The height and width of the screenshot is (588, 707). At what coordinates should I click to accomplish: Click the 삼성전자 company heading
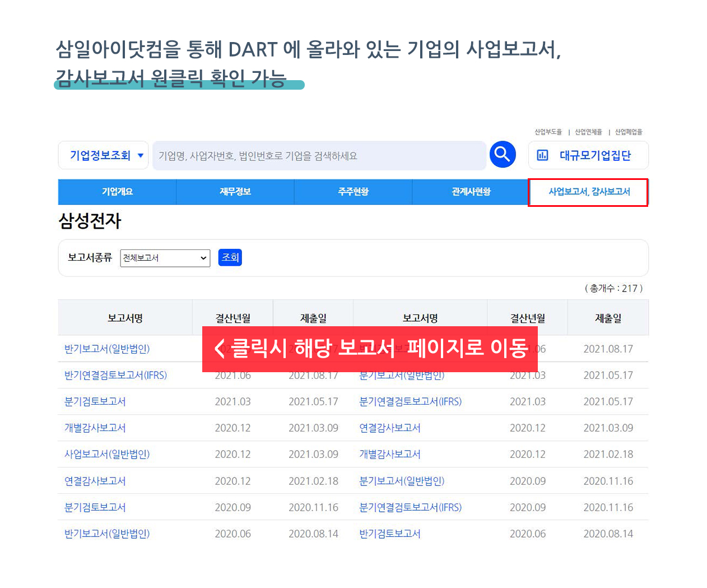(x=90, y=220)
